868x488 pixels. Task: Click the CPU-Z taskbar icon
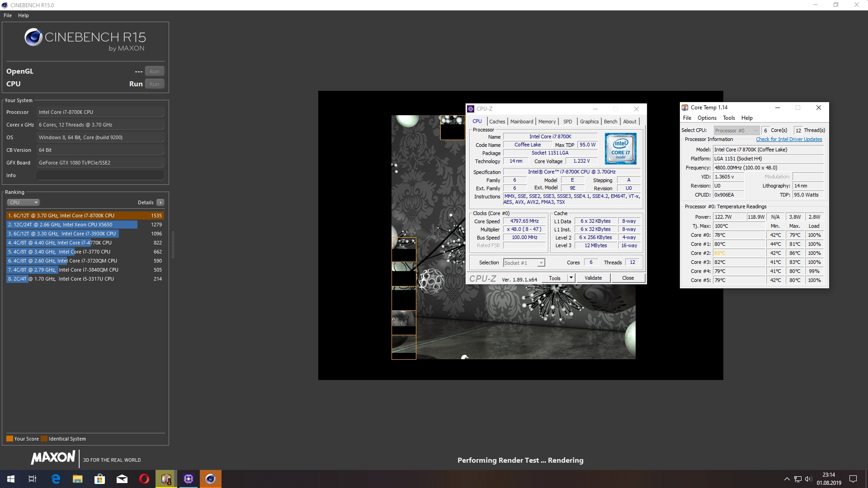189,479
